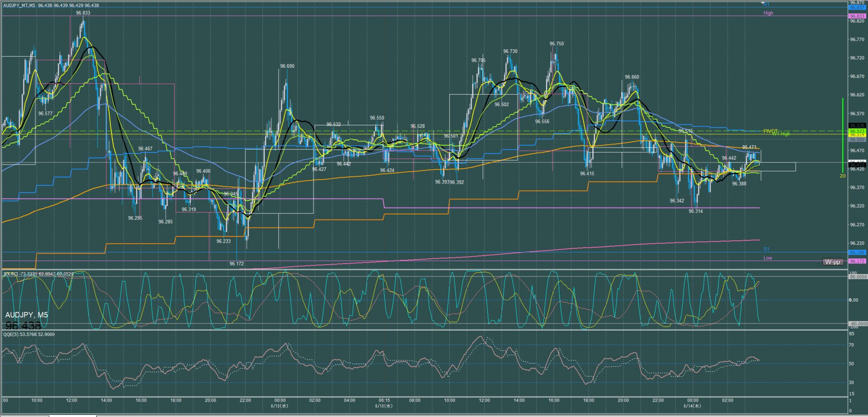Click the Low line label
This screenshot has height=417, width=868.
pyautogui.click(x=768, y=258)
